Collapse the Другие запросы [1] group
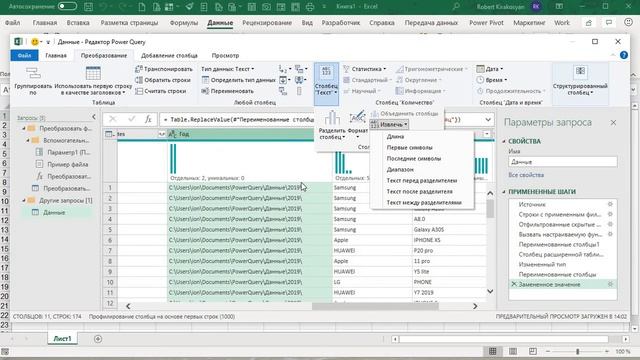 (24, 200)
